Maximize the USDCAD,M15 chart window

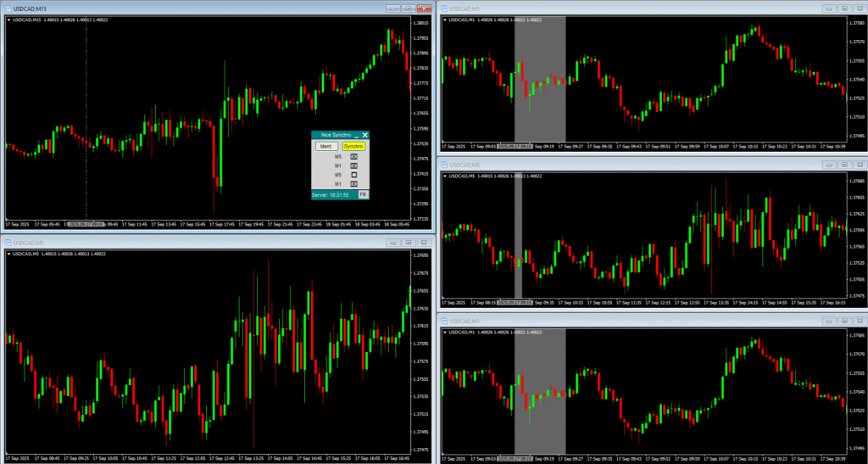click(x=408, y=8)
